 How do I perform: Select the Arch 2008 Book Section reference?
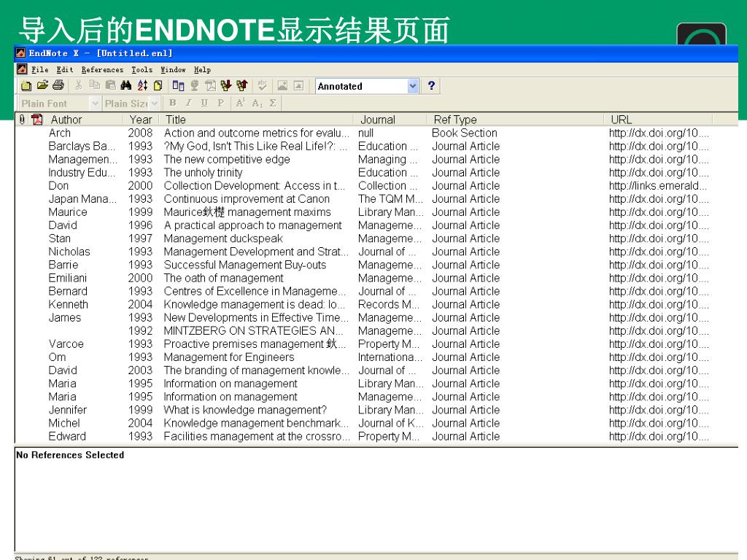pos(376,133)
